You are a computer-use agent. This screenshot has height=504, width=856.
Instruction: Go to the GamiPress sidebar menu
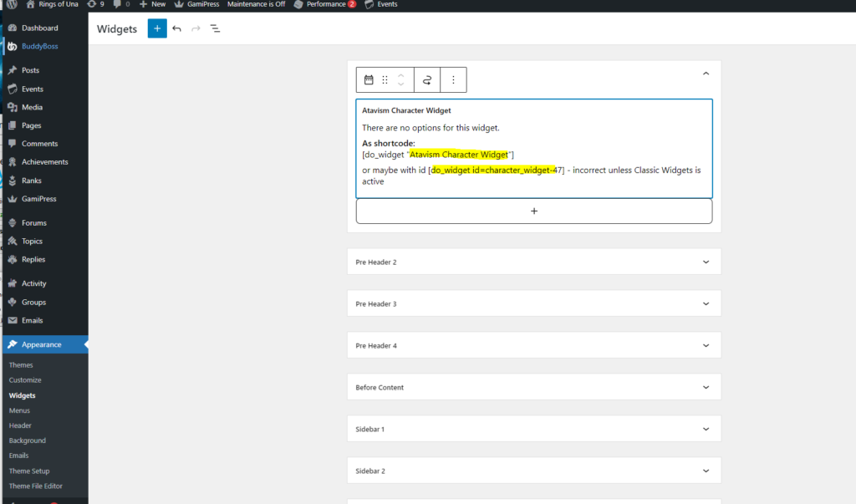pos(38,199)
